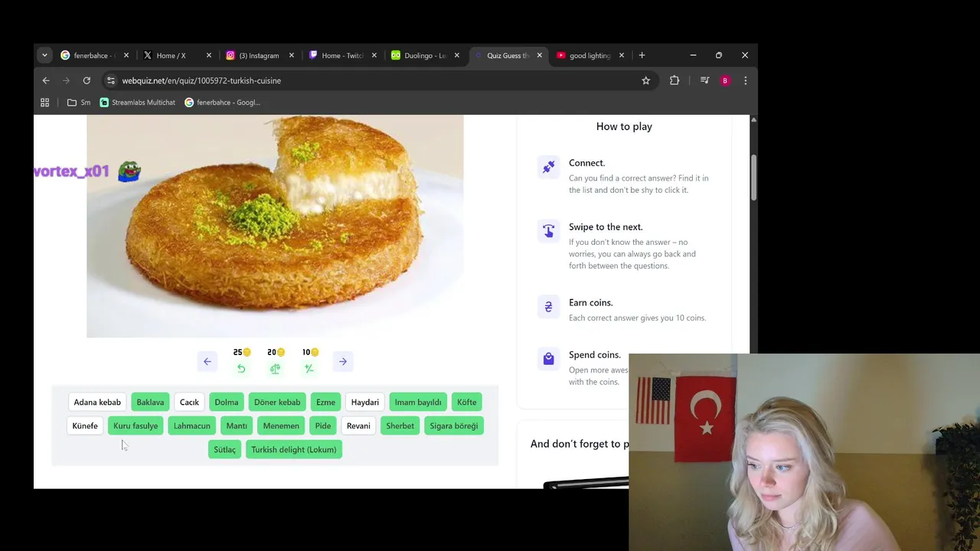980x551 pixels.
Task: Bookmark this page with star icon
Action: [x=645, y=80]
